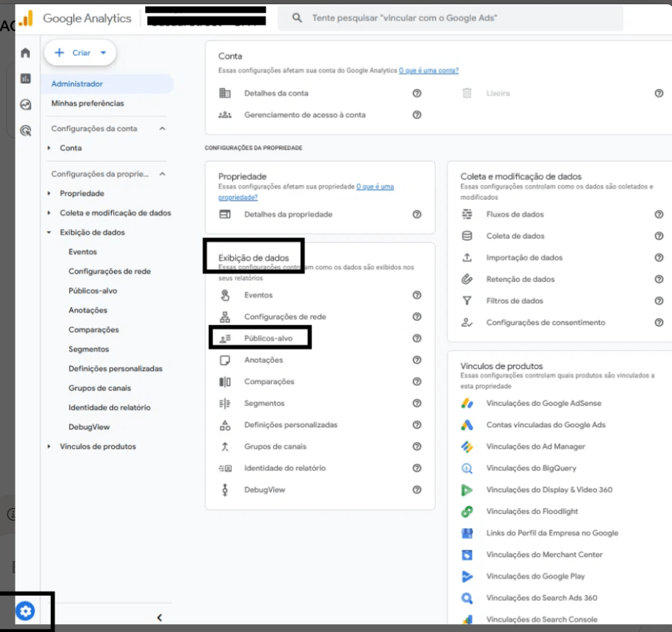Click the Google Analytics logo
Viewport: 672px width, 632px height.
[27, 18]
